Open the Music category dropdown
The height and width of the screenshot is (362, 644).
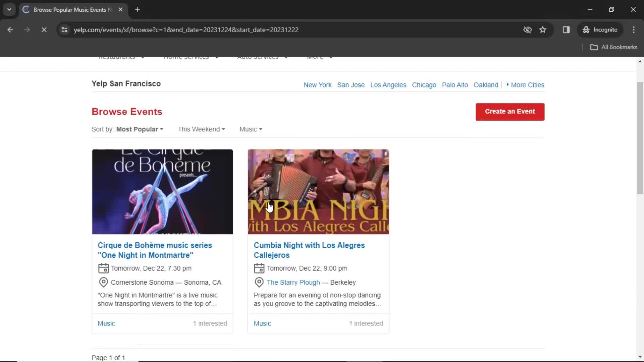click(251, 129)
